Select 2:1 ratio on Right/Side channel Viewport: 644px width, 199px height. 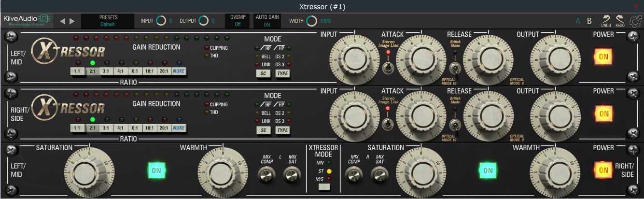pos(91,128)
